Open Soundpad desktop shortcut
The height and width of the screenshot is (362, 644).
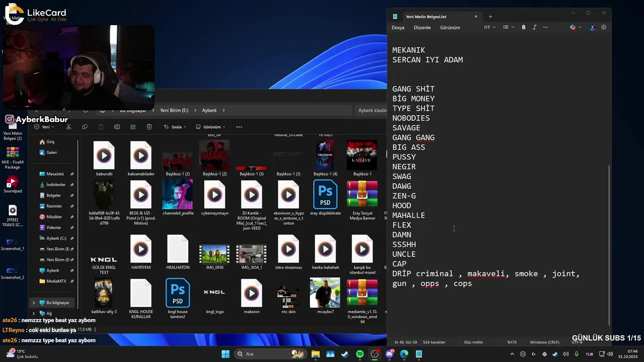tap(13, 184)
